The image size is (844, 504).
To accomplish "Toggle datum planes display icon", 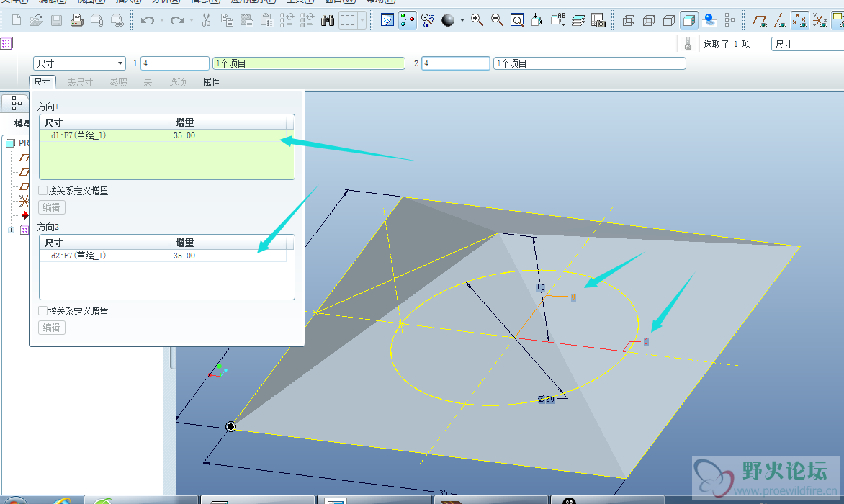I will 760,20.
